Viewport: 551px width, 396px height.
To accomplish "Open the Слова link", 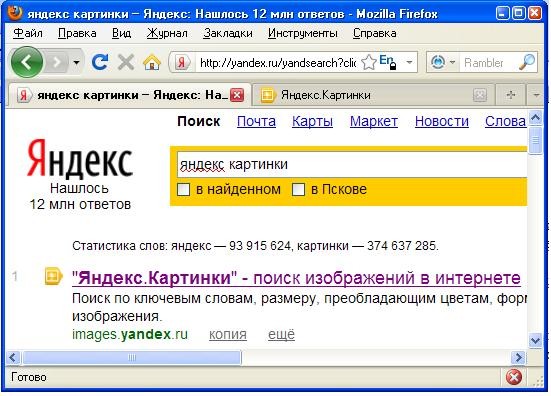I will click(x=505, y=122).
